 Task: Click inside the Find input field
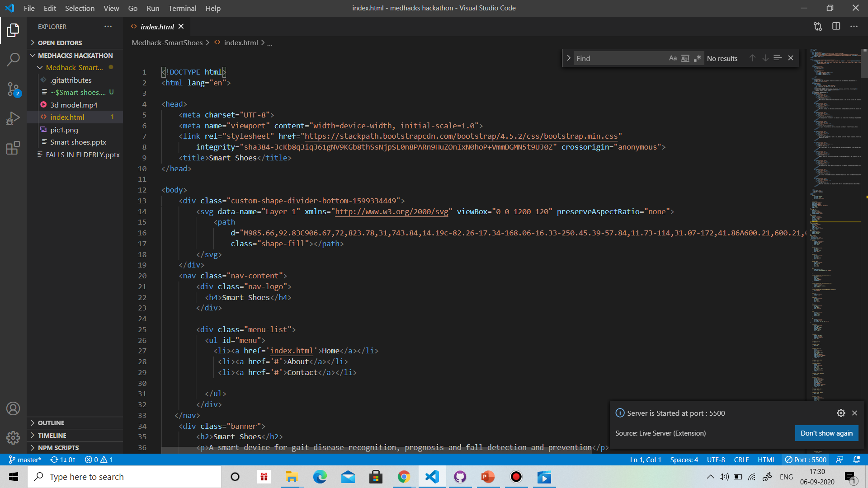point(619,58)
